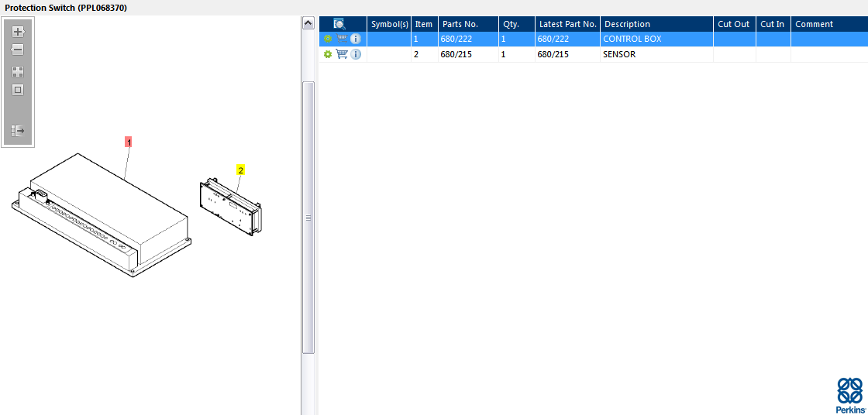Open info for SENSOR row

[x=356, y=54]
